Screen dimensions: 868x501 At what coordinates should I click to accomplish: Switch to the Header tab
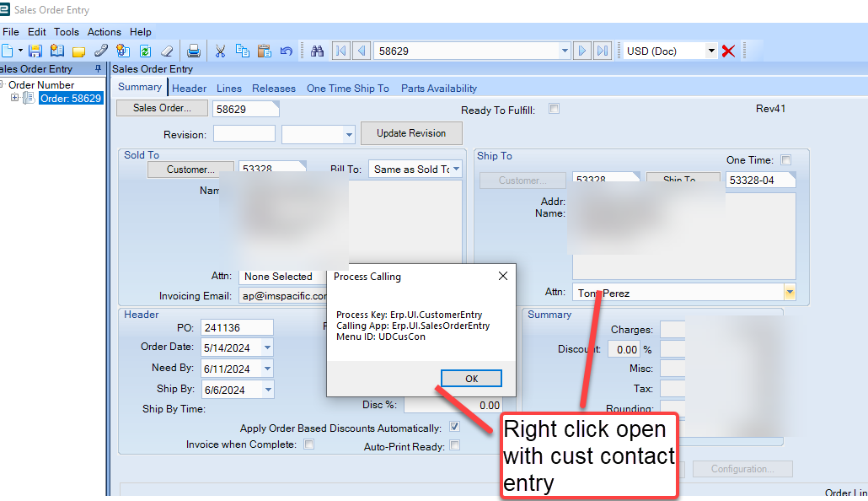[x=190, y=88]
